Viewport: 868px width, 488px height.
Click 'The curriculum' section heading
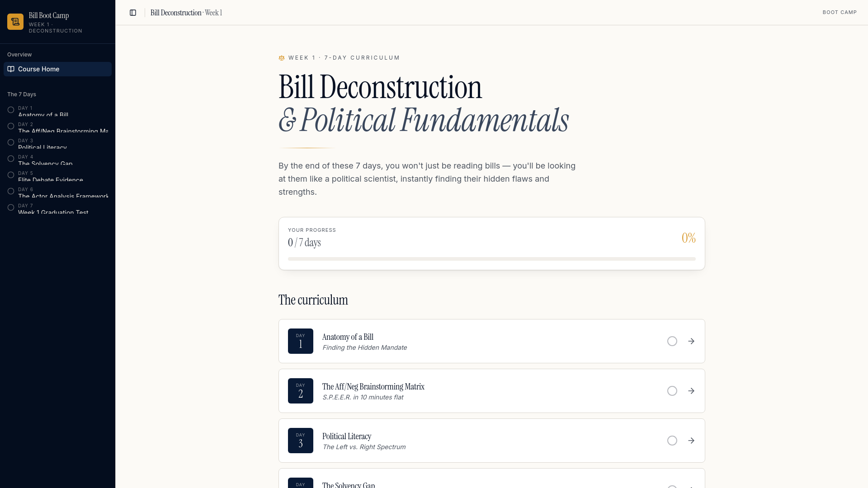313,300
